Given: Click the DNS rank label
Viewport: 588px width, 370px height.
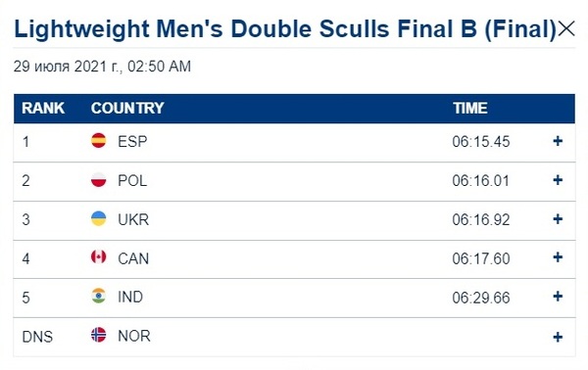Looking at the screenshot, I should click(37, 337).
